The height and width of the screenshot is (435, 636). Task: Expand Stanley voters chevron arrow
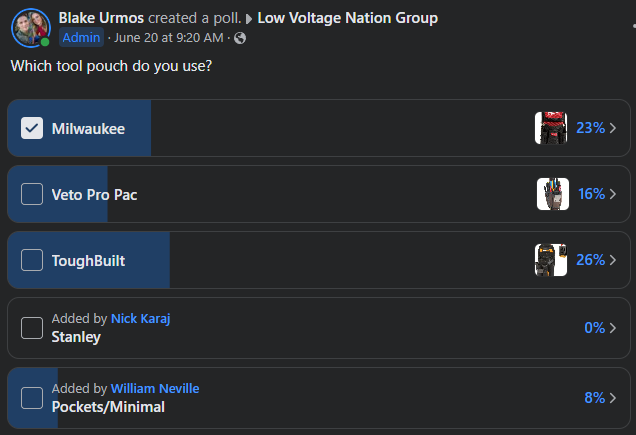(x=613, y=328)
